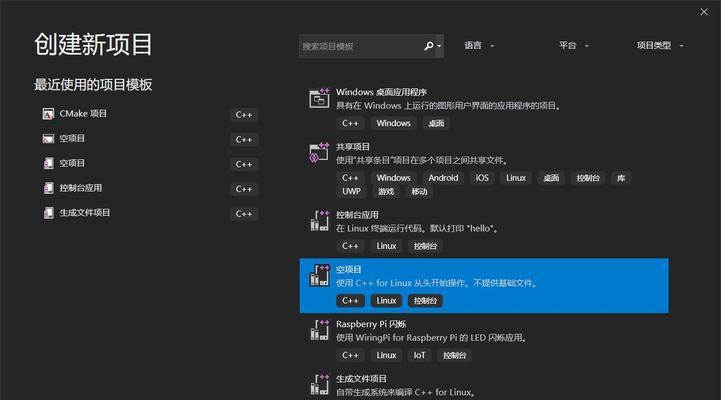
Task: Click the Linux tag in highlighted 空项目
Action: [386, 301]
